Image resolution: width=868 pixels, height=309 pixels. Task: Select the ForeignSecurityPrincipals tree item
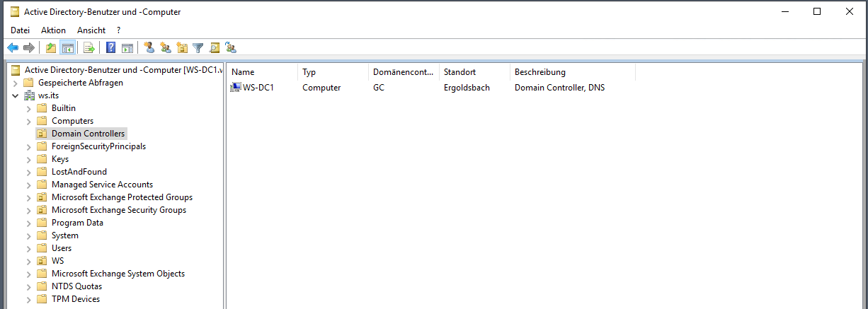click(98, 146)
